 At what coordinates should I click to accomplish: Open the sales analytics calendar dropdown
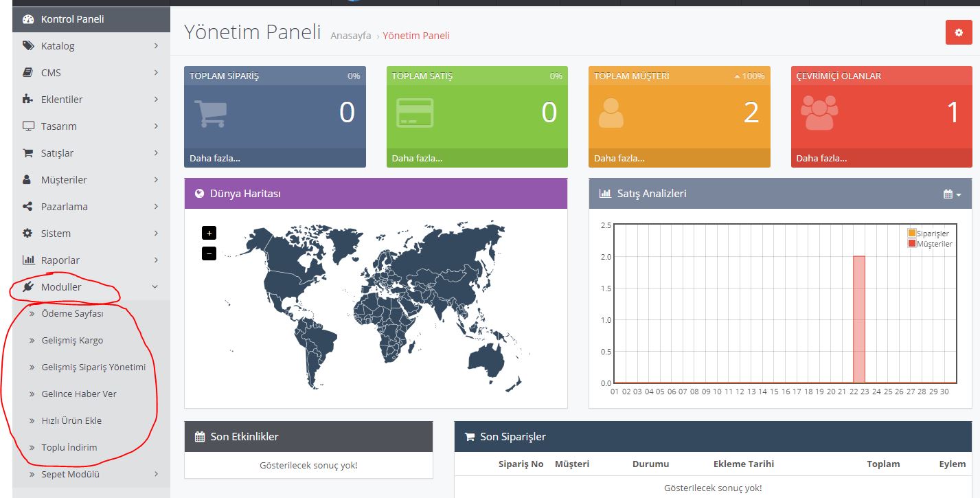pos(952,194)
